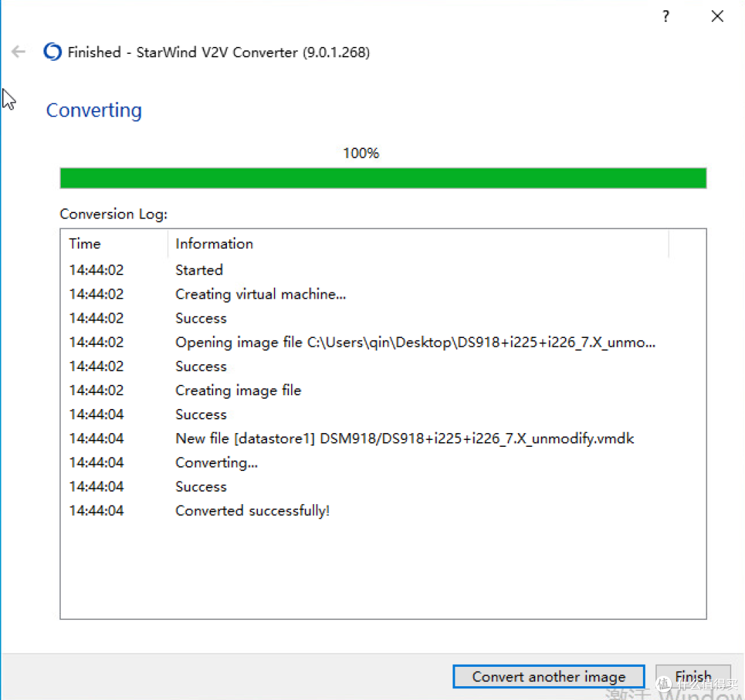745x700 pixels.
Task: Click the back arrow in the title bar
Action: [19, 51]
